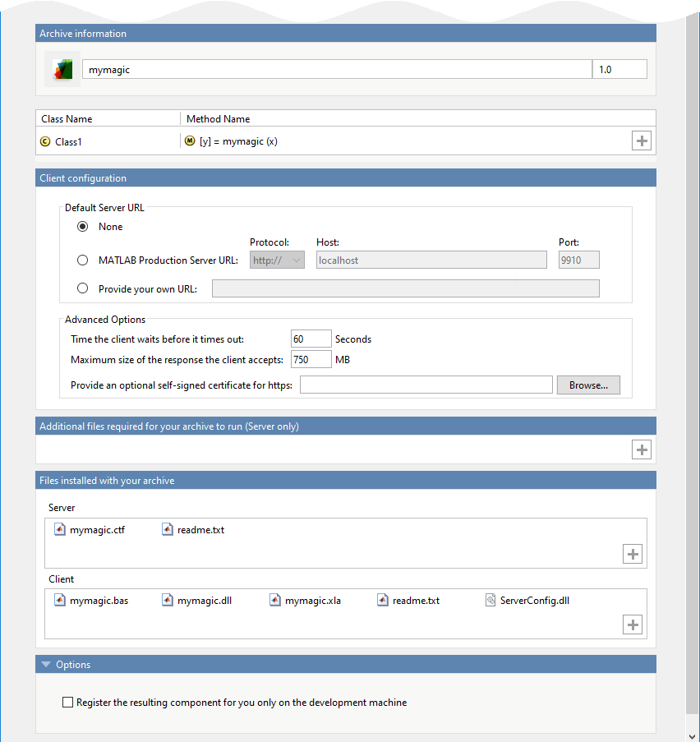Select the ServerConfig.dll file icon
700x742 pixels.
(490, 601)
